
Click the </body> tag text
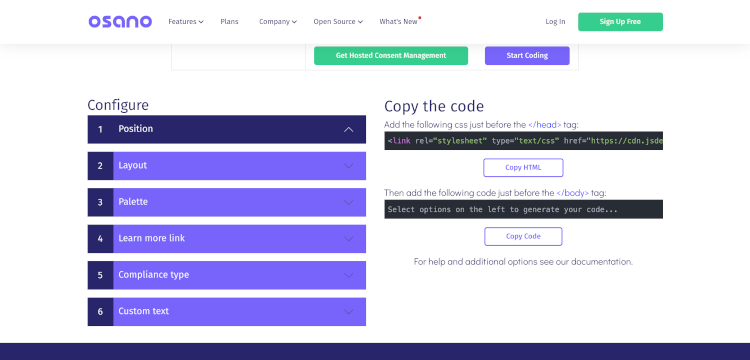click(572, 193)
